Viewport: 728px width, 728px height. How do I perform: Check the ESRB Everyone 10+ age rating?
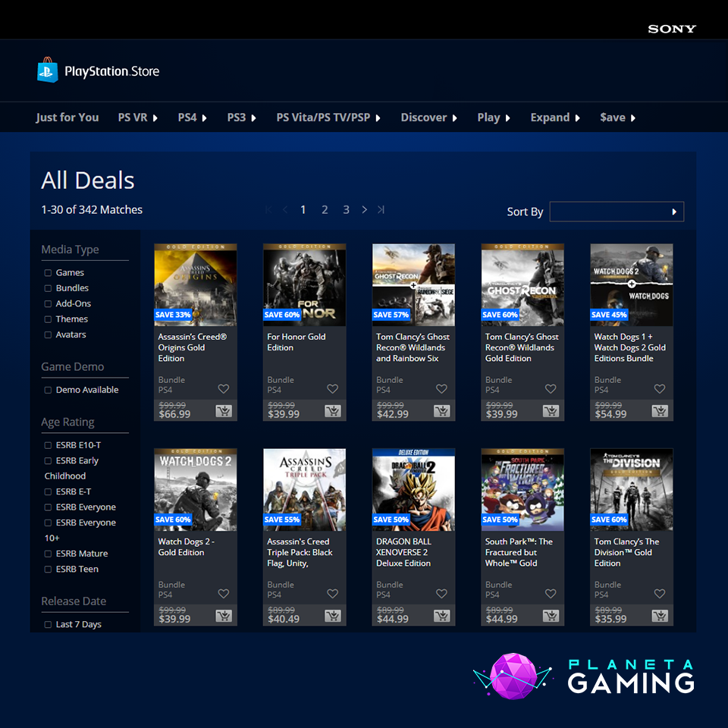pyautogui.click(x=48, y=523)
